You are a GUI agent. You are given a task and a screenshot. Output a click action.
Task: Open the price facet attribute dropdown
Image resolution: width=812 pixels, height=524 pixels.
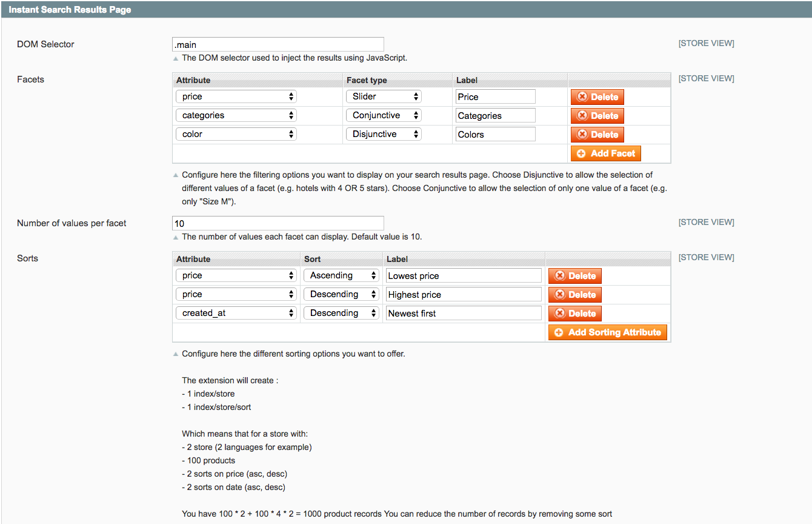coord(236,96)
